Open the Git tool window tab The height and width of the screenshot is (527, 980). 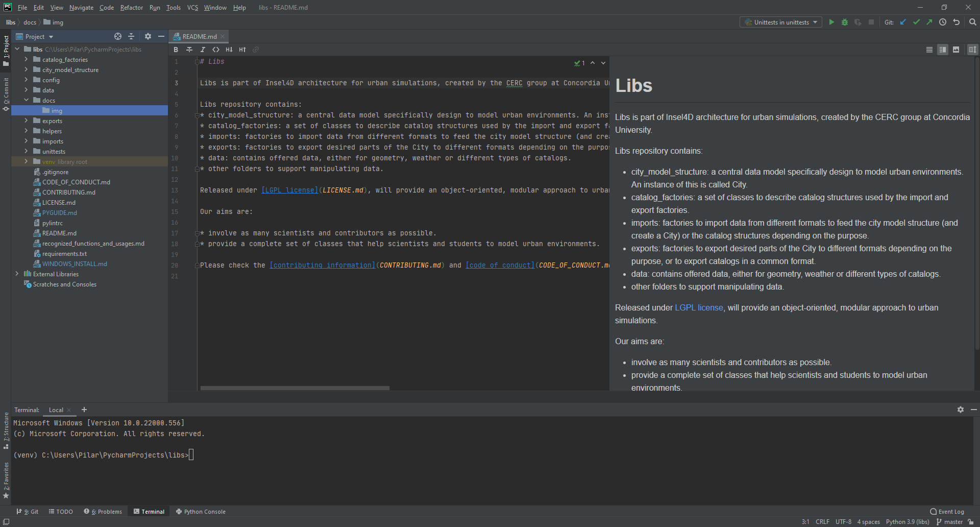(x=27, y=511)
